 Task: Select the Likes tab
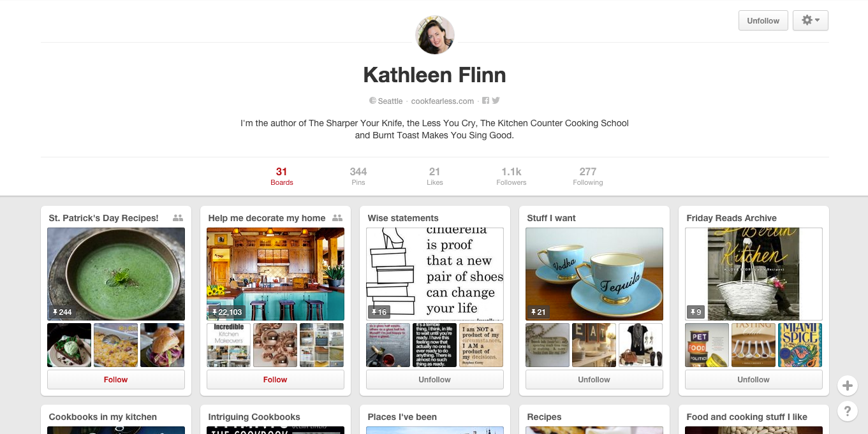[x=435, y=176]
